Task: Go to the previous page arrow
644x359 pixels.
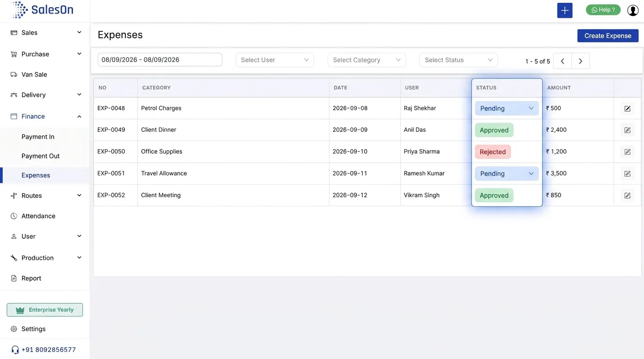Action: click(x=563, y=61)
